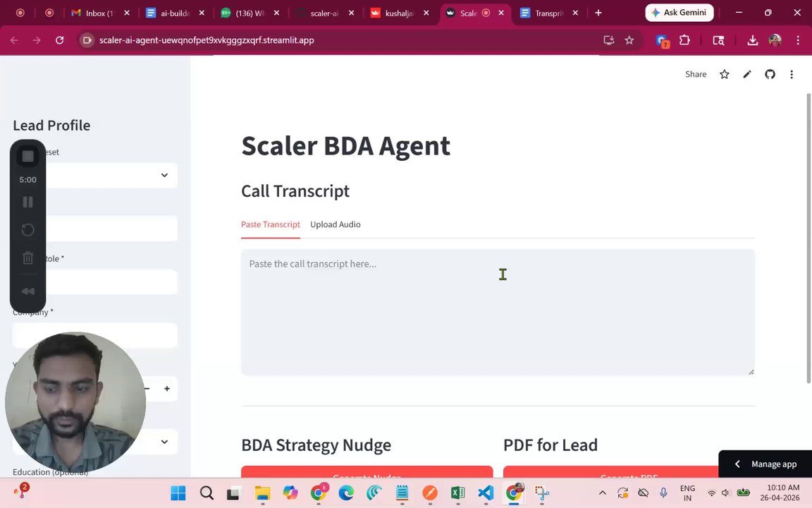Image resolution: width=812 pixels, height=508 pixels.
Task: Grab the transcript text area resize handle
Action: tap(751, 371)
